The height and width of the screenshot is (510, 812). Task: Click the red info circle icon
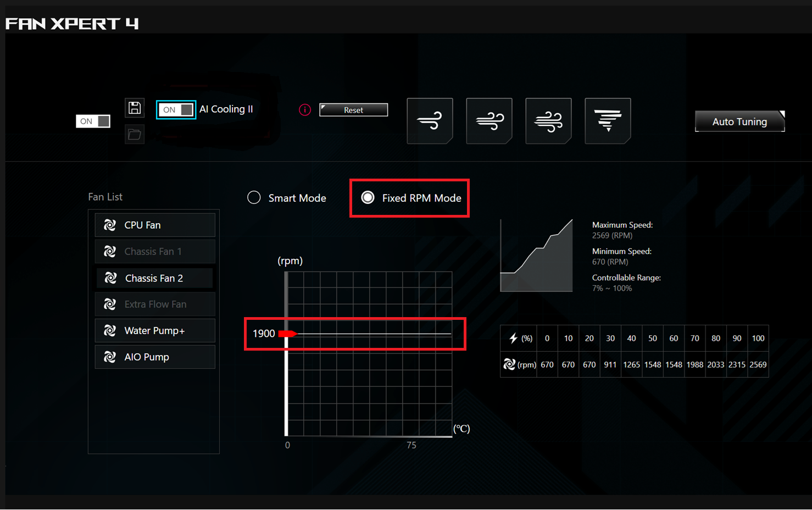(305, 110)
